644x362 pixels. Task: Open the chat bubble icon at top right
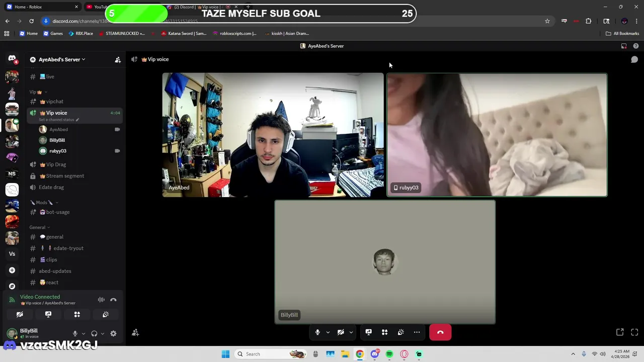(634, 59)
